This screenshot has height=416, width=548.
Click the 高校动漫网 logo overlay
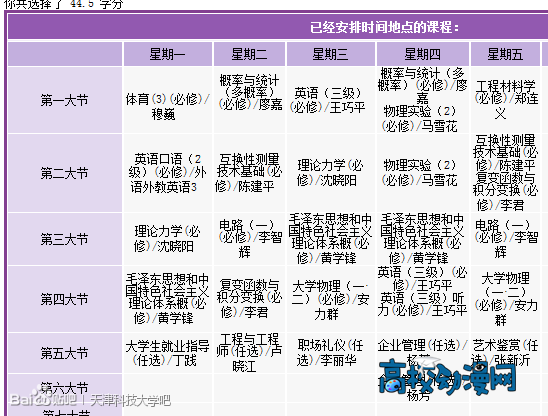click(448, 377)
